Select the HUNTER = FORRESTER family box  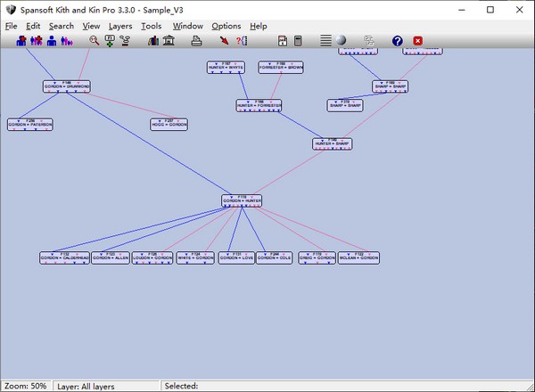pyautogui.click(x=259, y=105)
